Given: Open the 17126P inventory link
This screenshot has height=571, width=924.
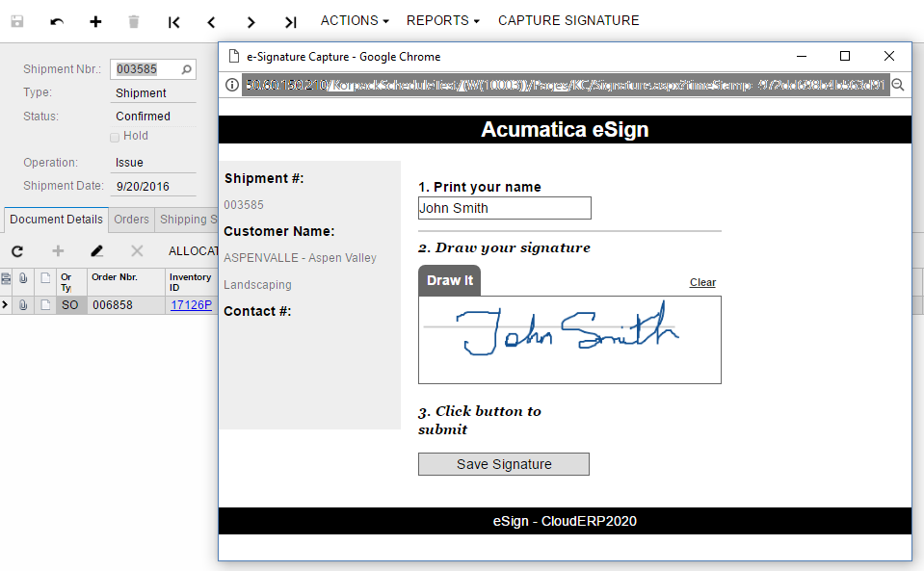Looking at the screenshot, I should click(191, 305).
